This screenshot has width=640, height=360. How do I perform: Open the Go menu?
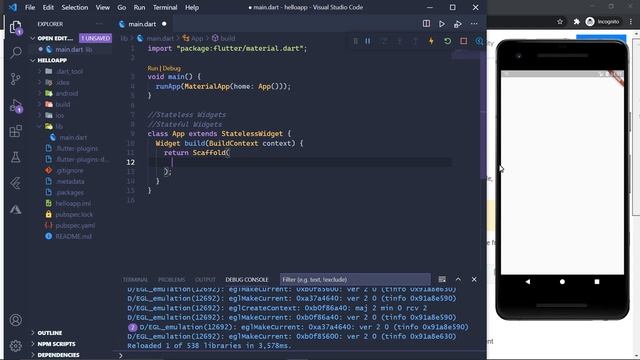[122, 7]
